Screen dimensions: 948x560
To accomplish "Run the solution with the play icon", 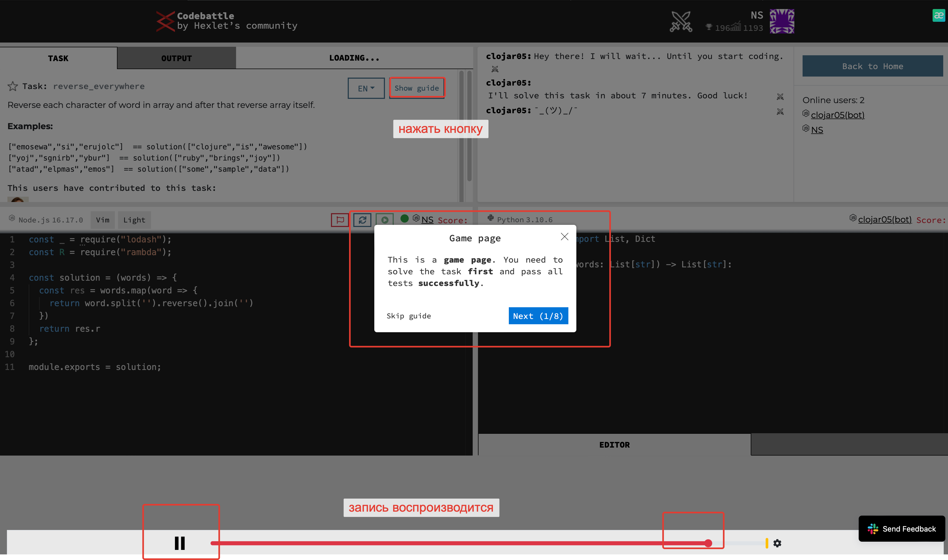I will (385, 220).
